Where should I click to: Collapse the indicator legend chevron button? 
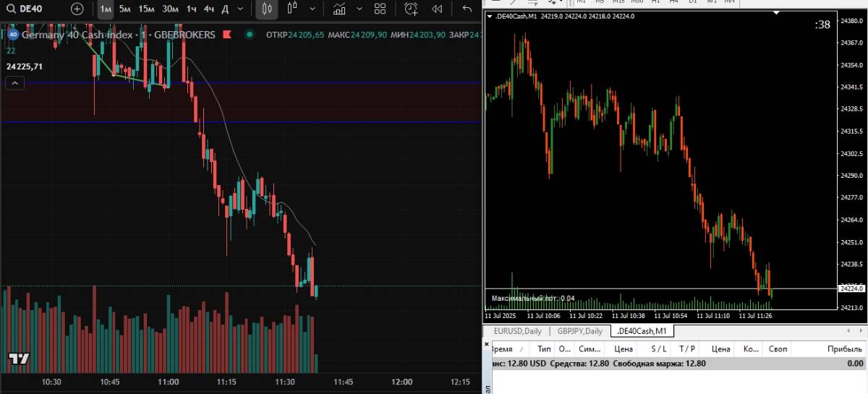pyautogui.click(x=15, y=83)
